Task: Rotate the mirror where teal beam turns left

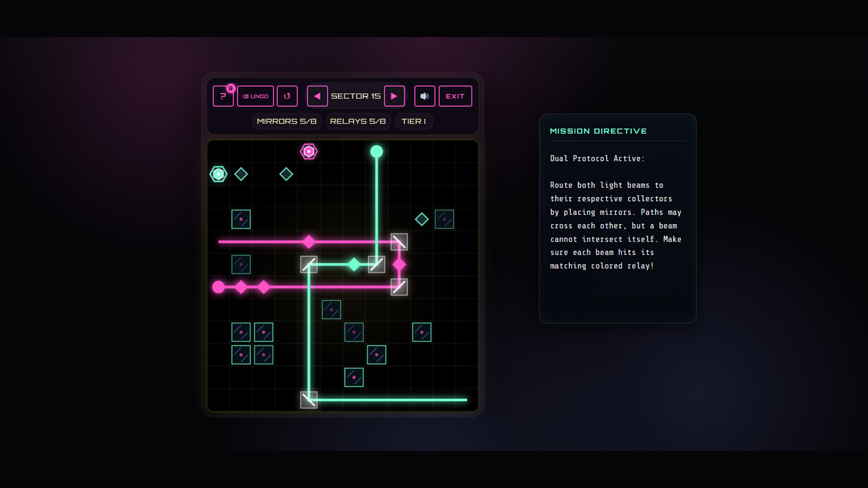Action: 377,264
